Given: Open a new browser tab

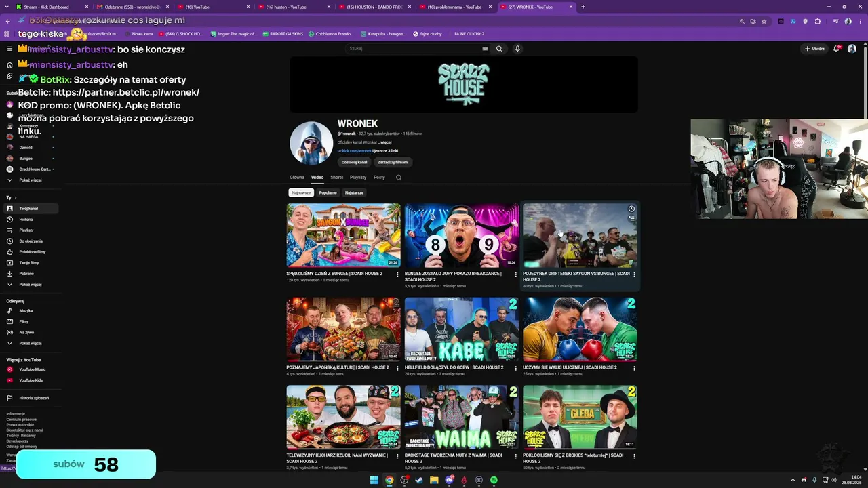Looking at the screenshot, I should (x=583, y=7).
